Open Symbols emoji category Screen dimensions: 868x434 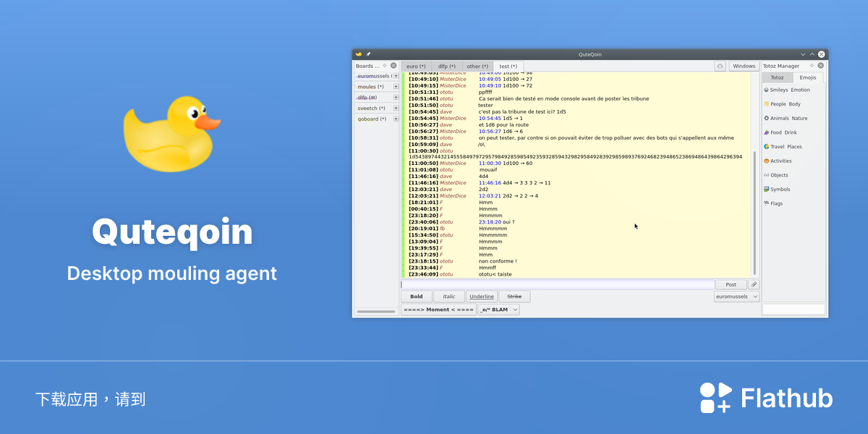click(x=777, y=190)
